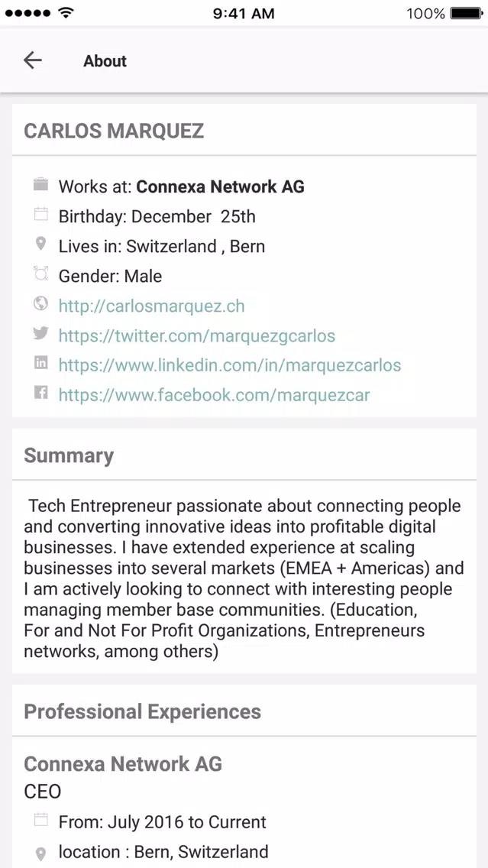Tap the CARLOS MARQUEZ name header

114,131
